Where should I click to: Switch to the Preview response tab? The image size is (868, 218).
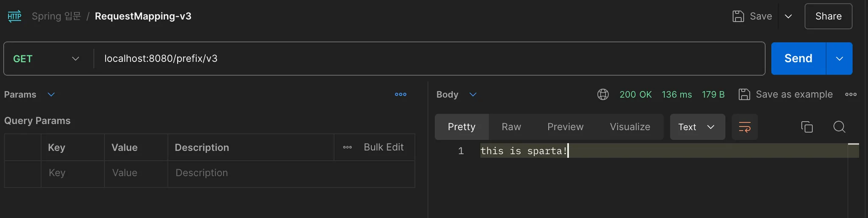click(565, 127)
